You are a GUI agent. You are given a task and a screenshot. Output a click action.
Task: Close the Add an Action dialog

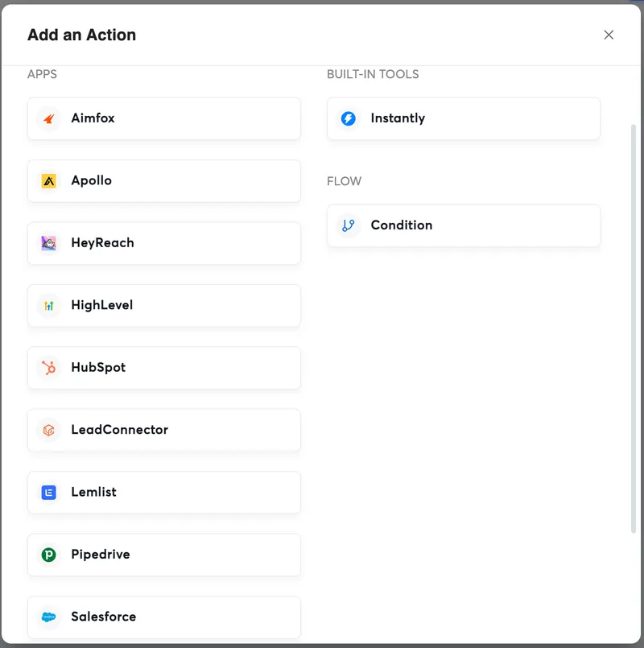coord(609,35)
